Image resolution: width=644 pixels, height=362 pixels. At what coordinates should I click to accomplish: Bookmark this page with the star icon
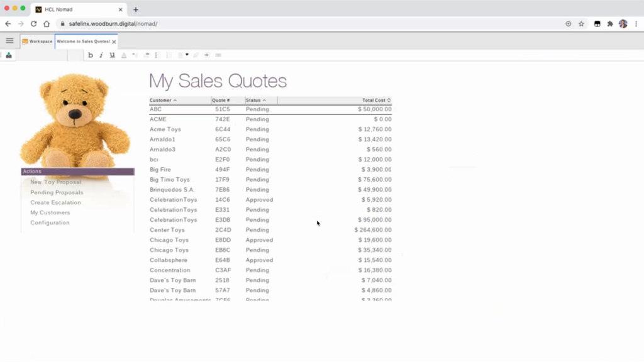581,24
